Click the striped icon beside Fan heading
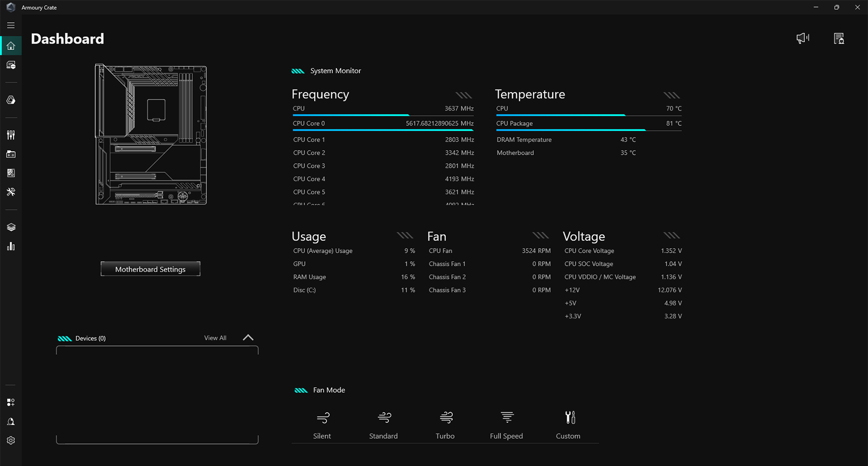Viewport: 868px width, 466px height. tap(541, 236)
